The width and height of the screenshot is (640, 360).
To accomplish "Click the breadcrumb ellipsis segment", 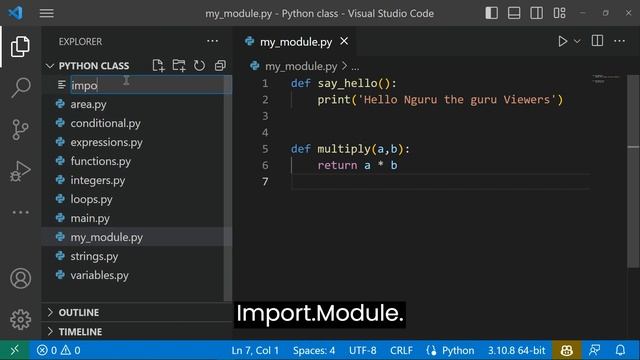I will (355, 67).
